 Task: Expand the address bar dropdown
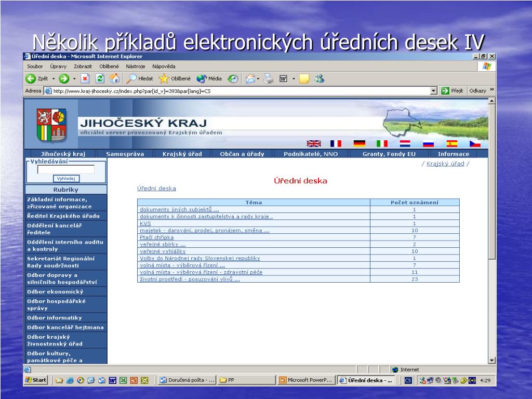click(433, 91)
